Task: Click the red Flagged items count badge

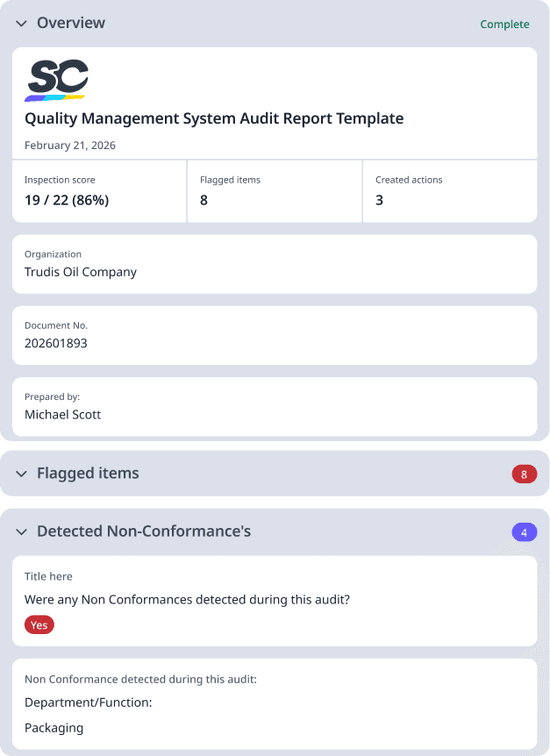Action: [524, 474]
